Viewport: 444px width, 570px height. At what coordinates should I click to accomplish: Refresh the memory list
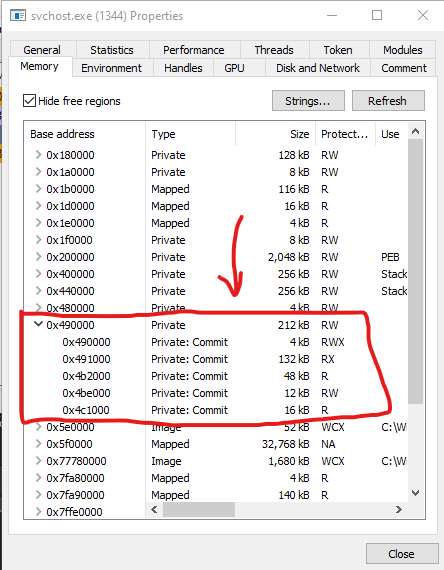pos(388,101)
